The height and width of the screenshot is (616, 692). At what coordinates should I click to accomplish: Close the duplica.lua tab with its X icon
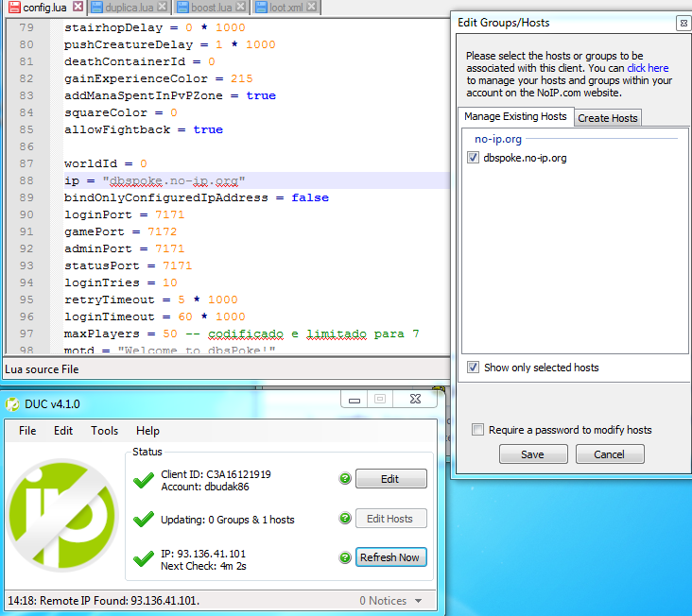point(162,7)
